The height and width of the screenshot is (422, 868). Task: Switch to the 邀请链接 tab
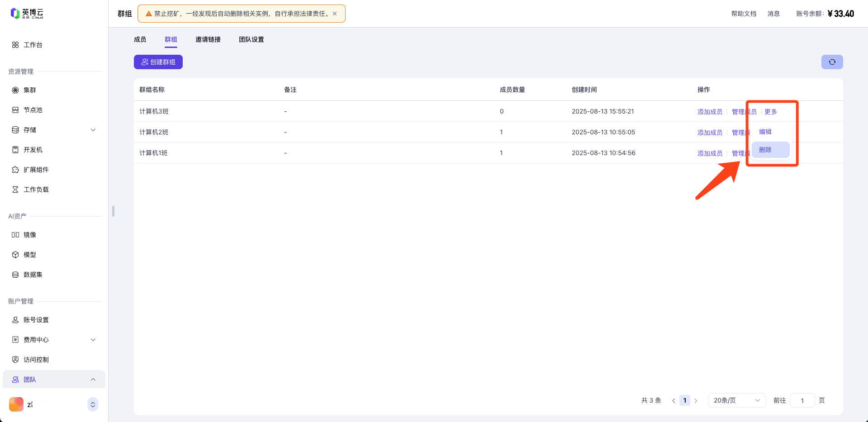point(208,39)
